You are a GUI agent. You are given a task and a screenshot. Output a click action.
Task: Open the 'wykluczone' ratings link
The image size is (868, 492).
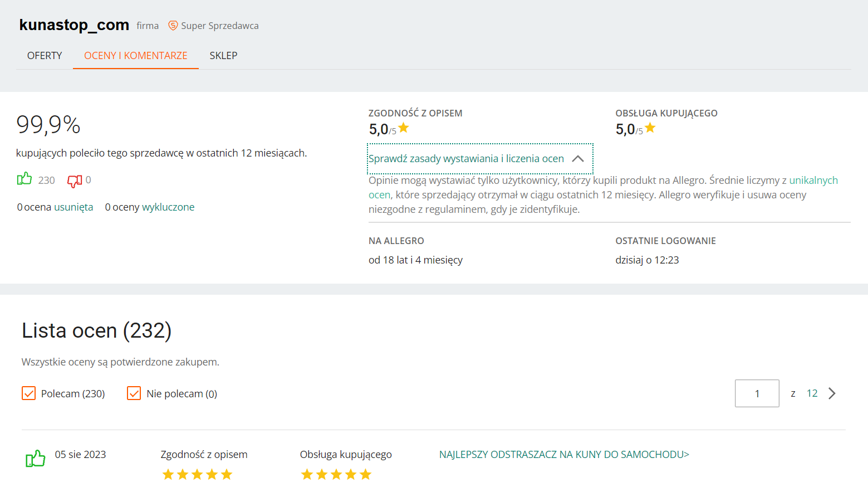168,207
